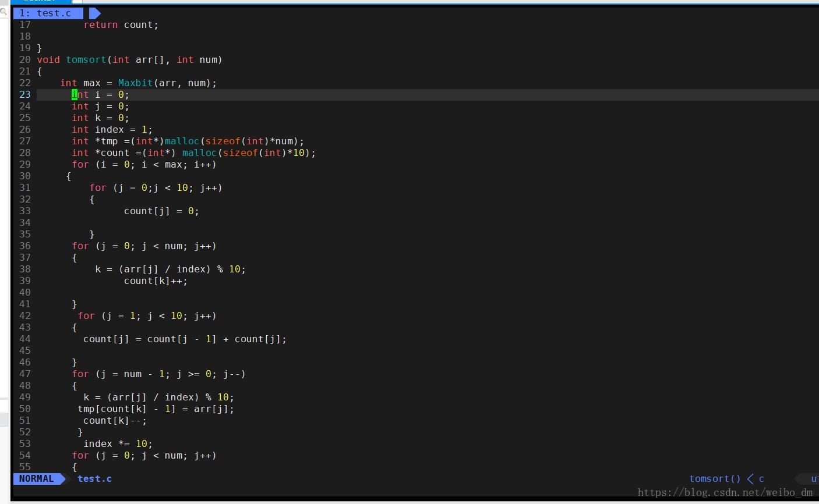Click line number 40 in the gutter
The image size is (819, 504).
(25, 292)
